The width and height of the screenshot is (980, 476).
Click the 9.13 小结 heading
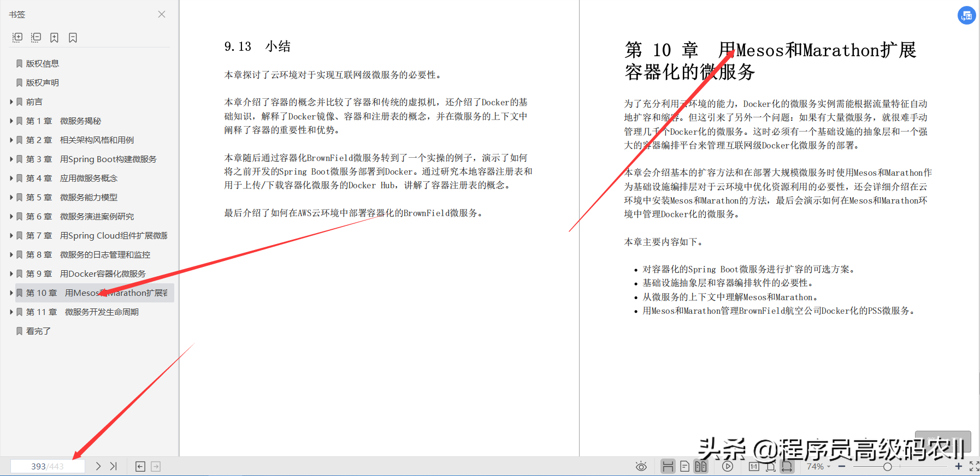click(257, 46)
